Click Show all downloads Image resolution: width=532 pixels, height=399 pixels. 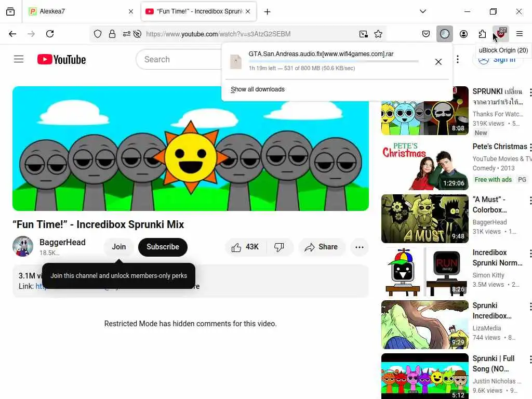point(258,89)
